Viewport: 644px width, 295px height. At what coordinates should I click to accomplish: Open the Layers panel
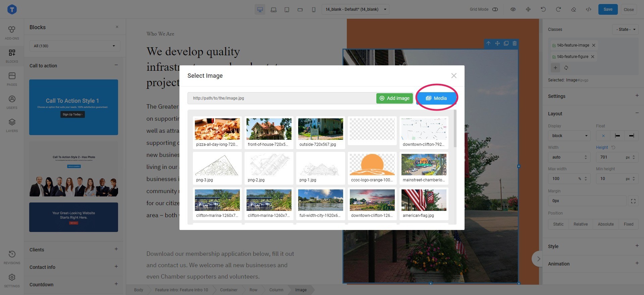[12, 125]
